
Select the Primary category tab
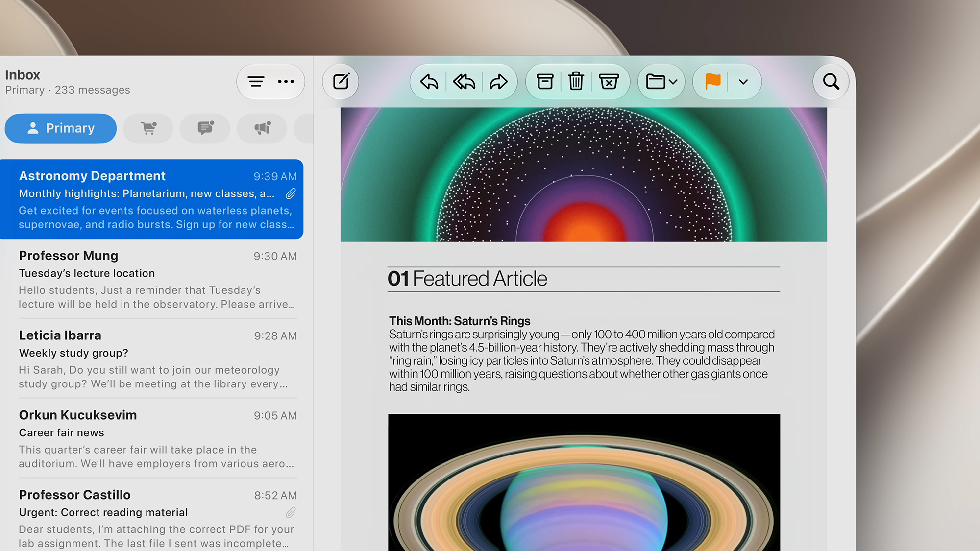pyautogui.click(x=61, y=128)
